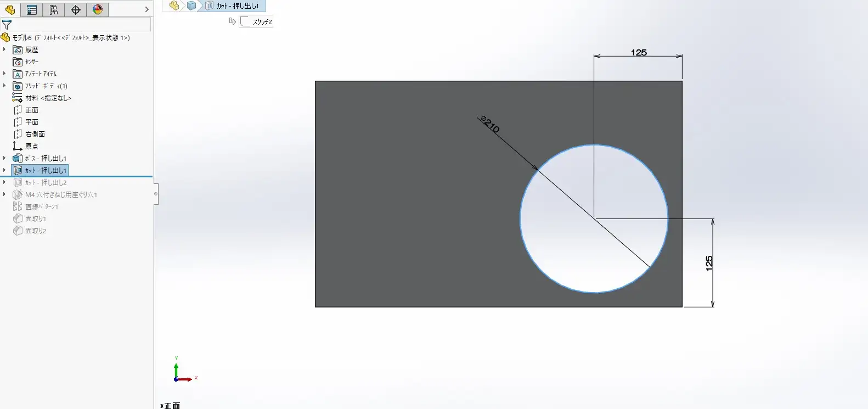Open the FeatureManager design tree tab

pos(10,10)
